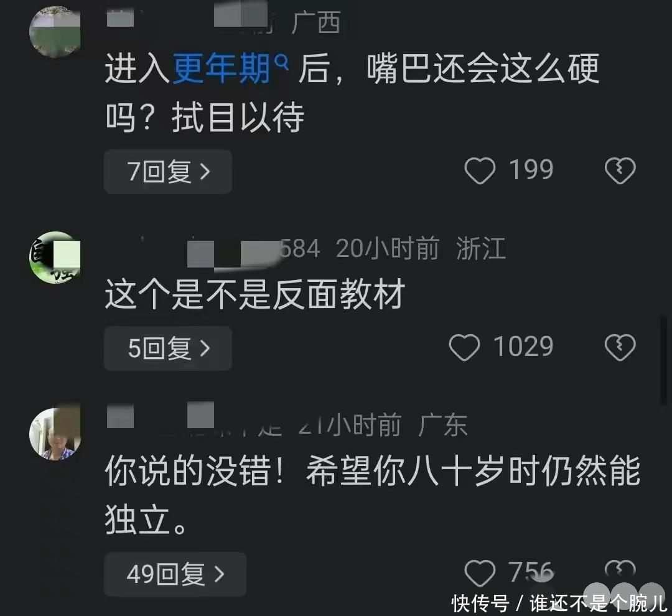Expand the 7回复 replies

tap(168, 172)
